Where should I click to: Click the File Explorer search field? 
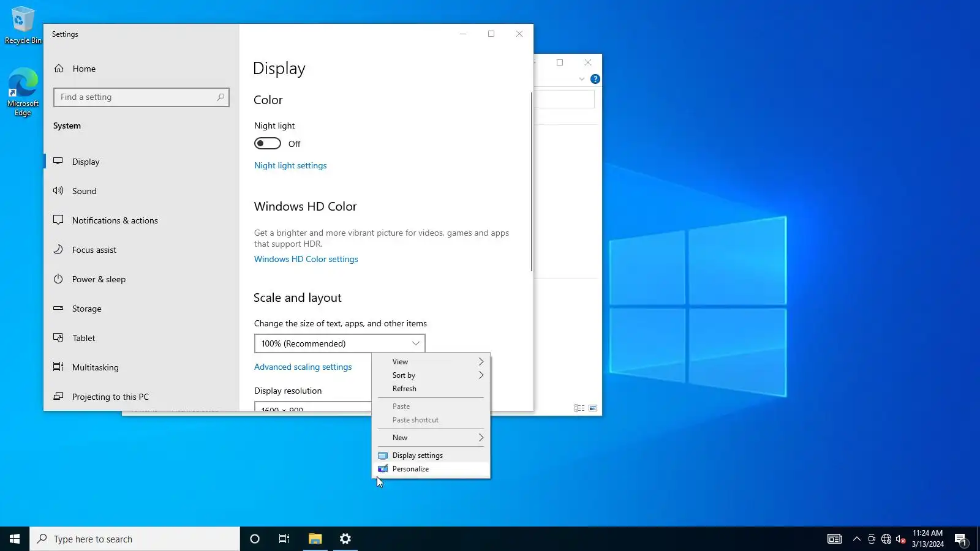[x=564, y=99]
